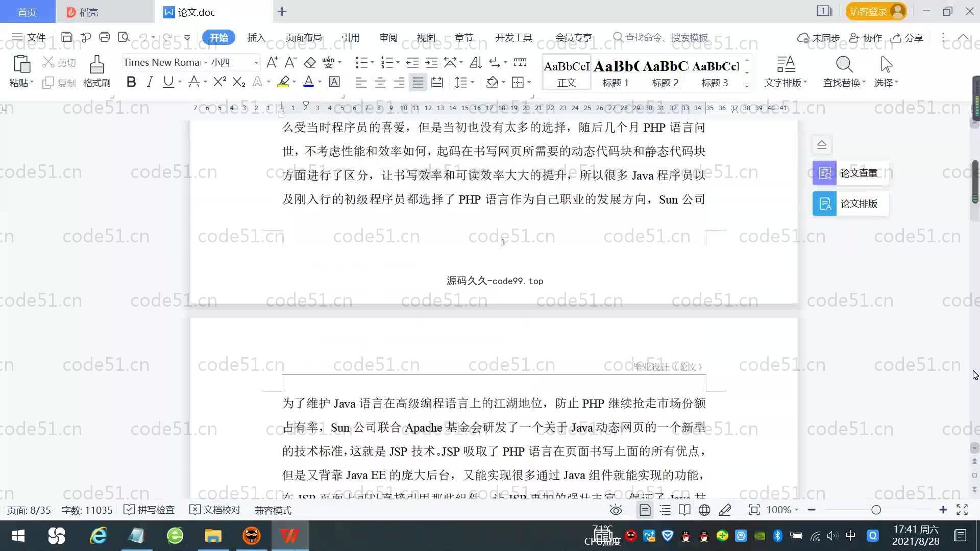Toggle Bold formatting

point(131,82)
